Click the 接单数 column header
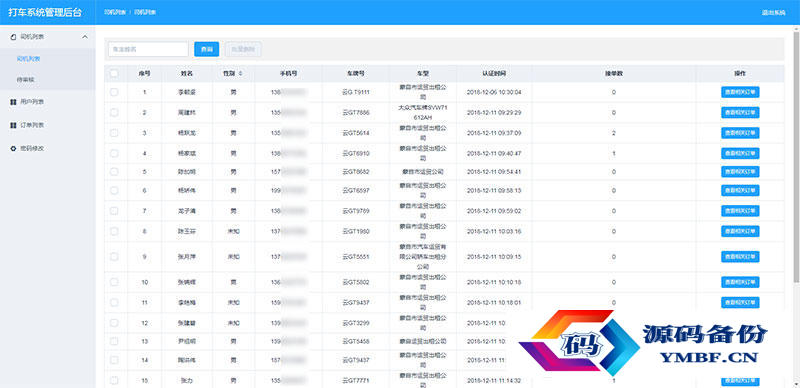Image resolution: width=800 pixels, height=388 pixels. [613, 74]
